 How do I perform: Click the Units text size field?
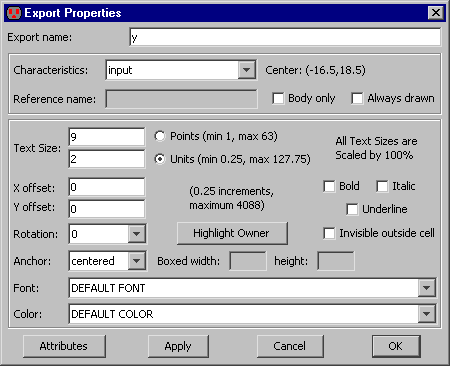point(107,159)
